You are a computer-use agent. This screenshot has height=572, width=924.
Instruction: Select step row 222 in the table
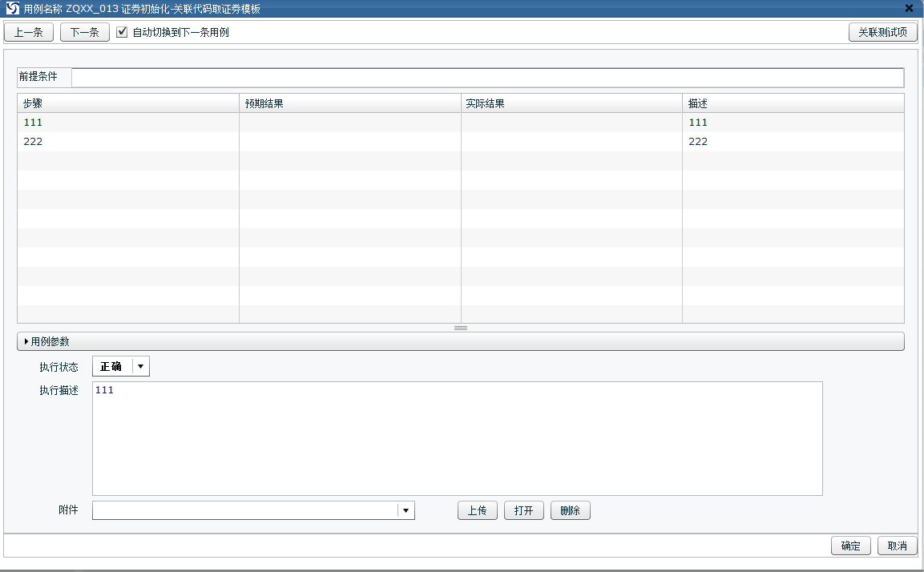coord(128,142)
